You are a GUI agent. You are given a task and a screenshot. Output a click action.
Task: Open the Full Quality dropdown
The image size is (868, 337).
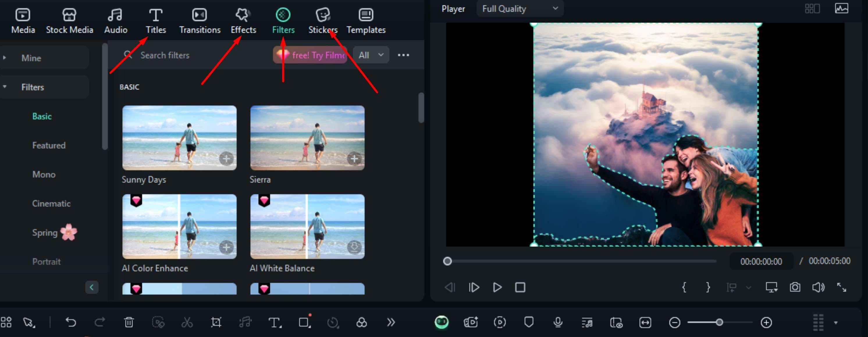point(520,9)
